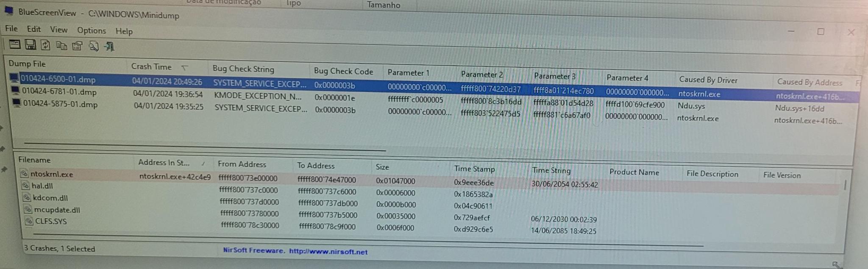Image resolution: width=868 pixels, height=269 pixels.
Task: Click the ntoskrnl.exe+42c4e9 stack address
Action: (175, 176)
